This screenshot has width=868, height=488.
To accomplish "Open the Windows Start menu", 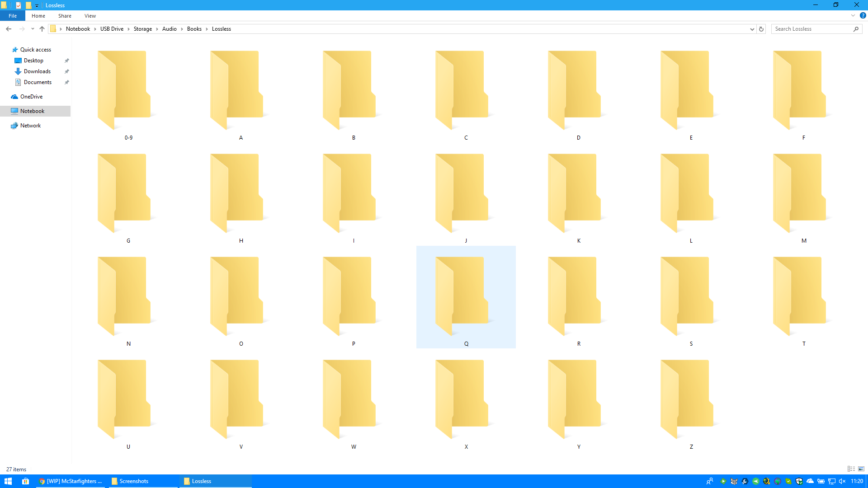I will (x=8, y=481).
